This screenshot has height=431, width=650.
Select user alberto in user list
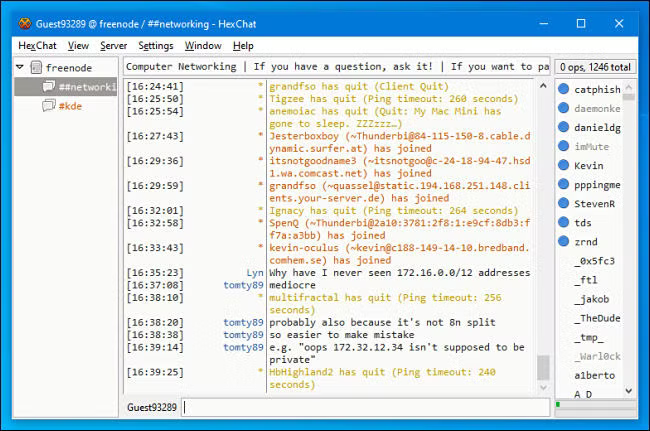(594, 375)
